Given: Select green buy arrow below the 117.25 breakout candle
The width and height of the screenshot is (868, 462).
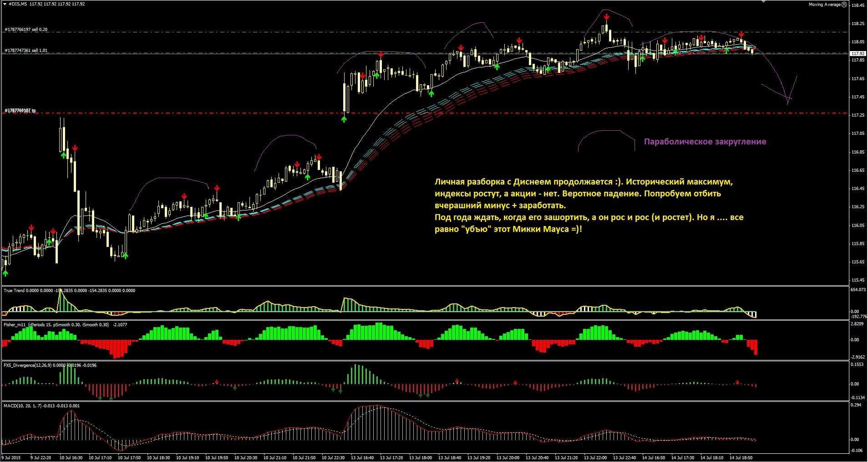Looking at the screenshot, I should [x=344, y=119].
